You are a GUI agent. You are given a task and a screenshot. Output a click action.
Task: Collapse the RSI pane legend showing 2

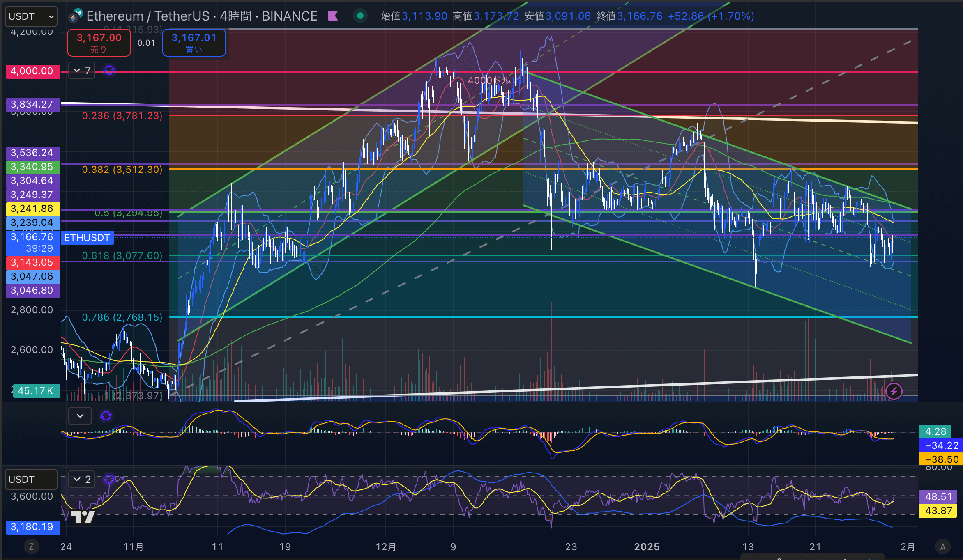click(x=82, y=479)
